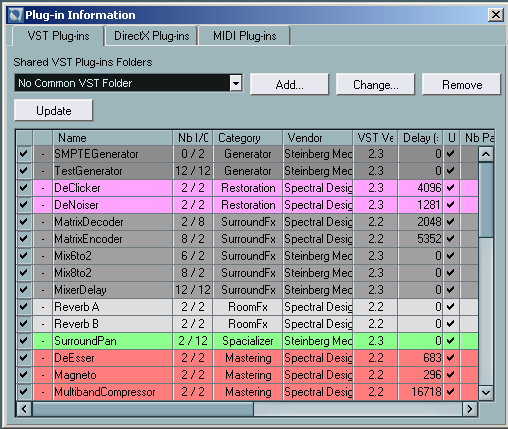The image size is (508, 429).
Task: Select the DeClicker plug-in name
Action: 77,188
